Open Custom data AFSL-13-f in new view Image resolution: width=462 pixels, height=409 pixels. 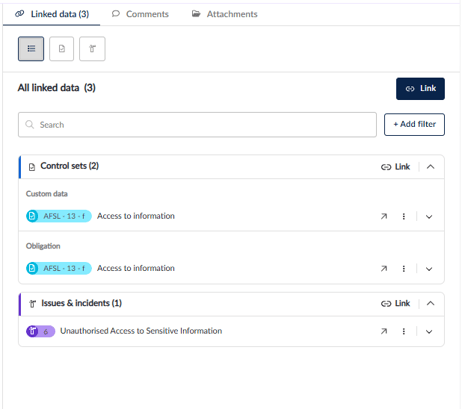click(384, 216)
